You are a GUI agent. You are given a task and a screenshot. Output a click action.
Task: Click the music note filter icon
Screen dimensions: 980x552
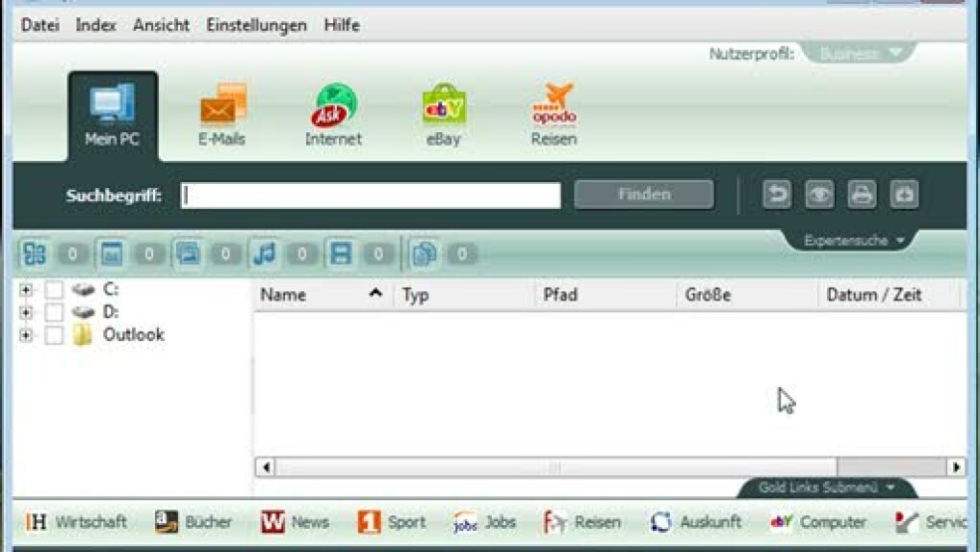[x=264, y=254]
